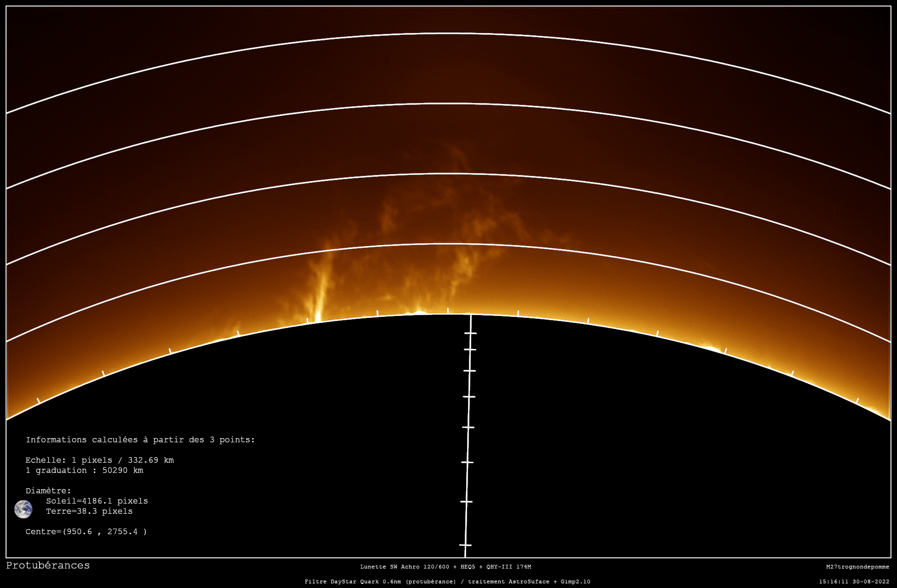Click the 'Diamètre:' heading

[x=48, y=491]
